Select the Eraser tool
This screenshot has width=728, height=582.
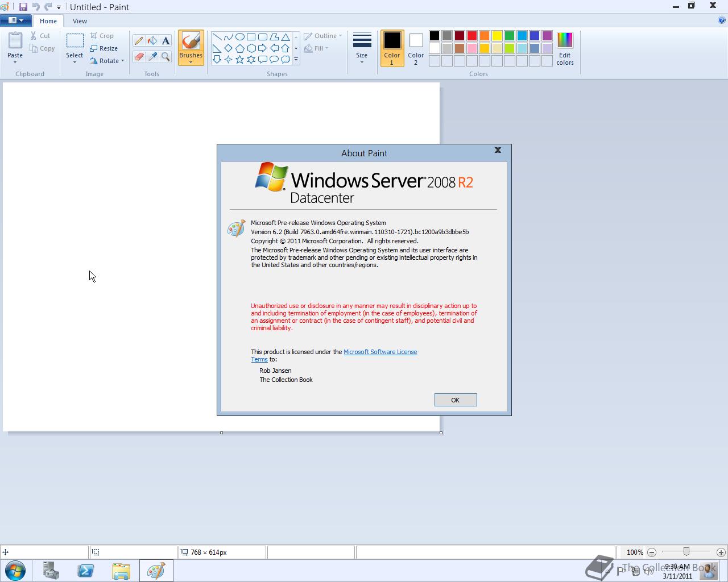[139, 57]
